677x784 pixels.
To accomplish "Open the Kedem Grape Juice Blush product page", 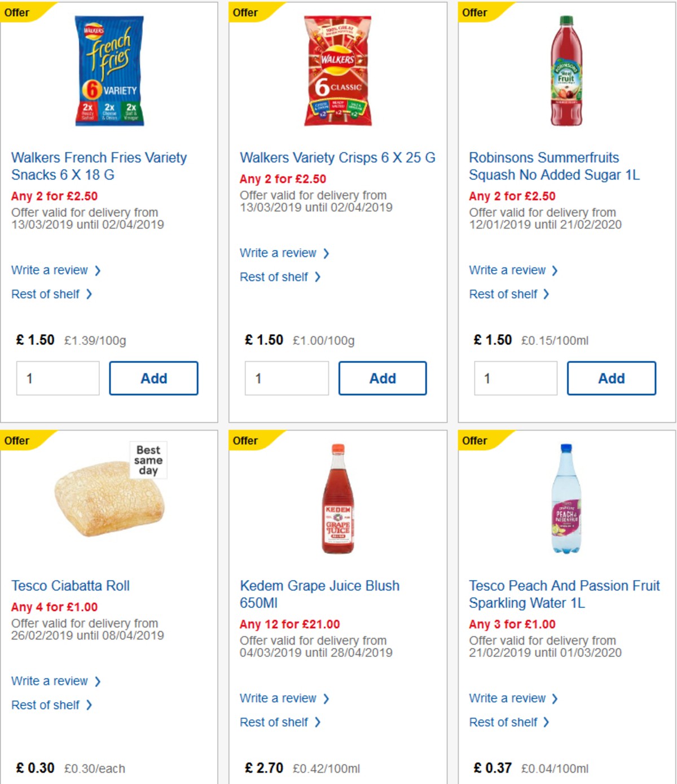I will (x=319, y=594).
